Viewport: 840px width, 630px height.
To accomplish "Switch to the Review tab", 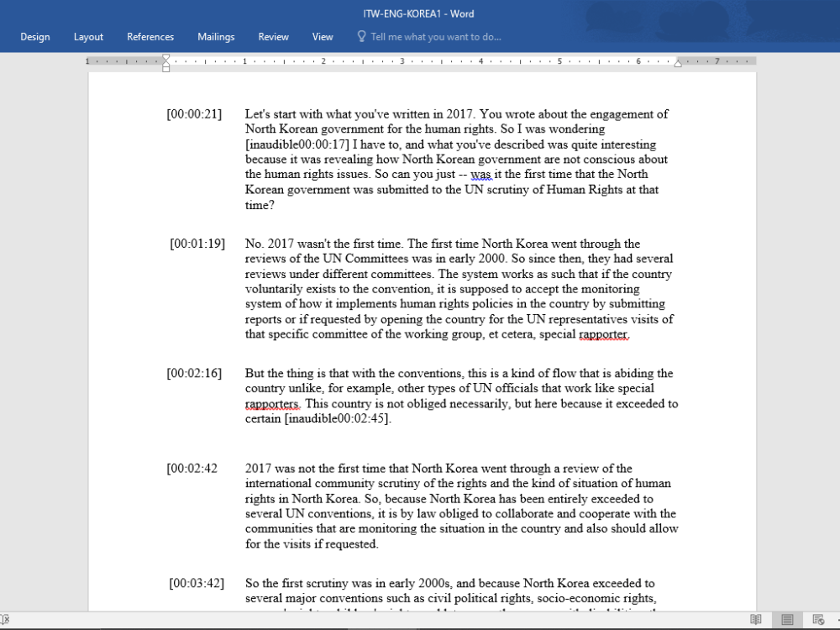I will (x=273, y=36).
